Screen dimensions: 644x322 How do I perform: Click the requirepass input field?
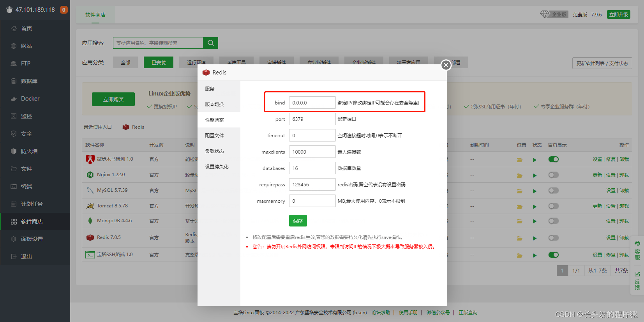[312, 184]
